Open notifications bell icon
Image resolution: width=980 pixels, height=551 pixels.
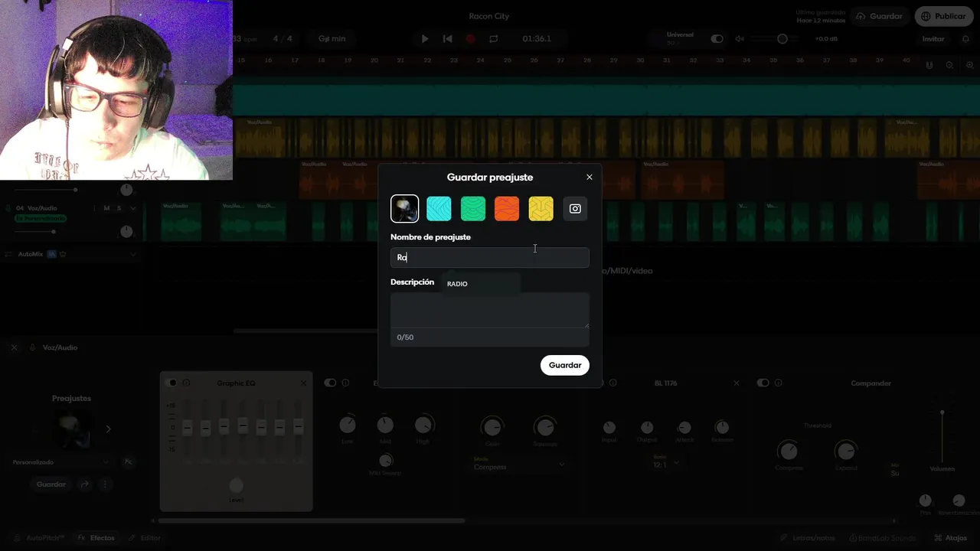point(966,38)
